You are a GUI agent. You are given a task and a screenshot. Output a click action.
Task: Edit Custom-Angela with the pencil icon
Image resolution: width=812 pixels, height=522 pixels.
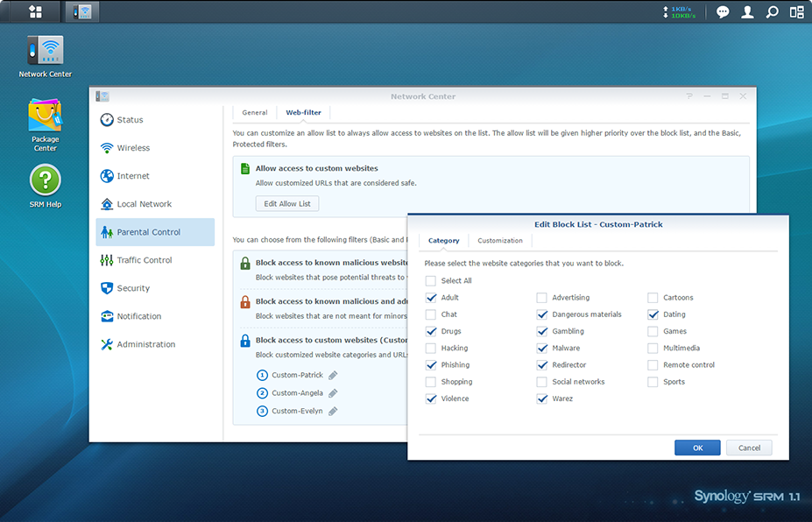point(332,393)
